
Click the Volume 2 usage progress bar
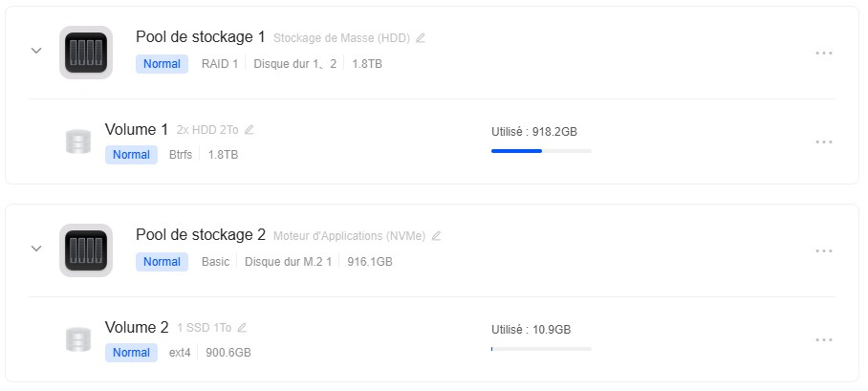click(x=541, y=349)
